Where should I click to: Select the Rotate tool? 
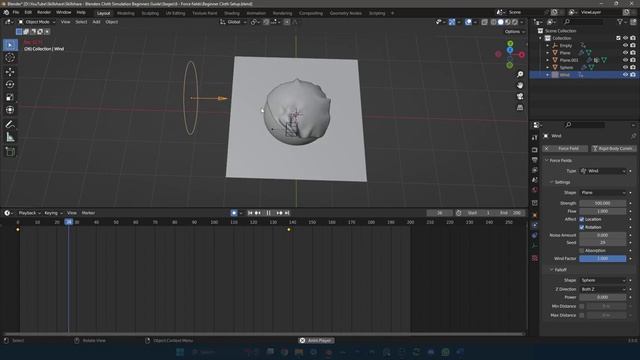coord(10,84)
